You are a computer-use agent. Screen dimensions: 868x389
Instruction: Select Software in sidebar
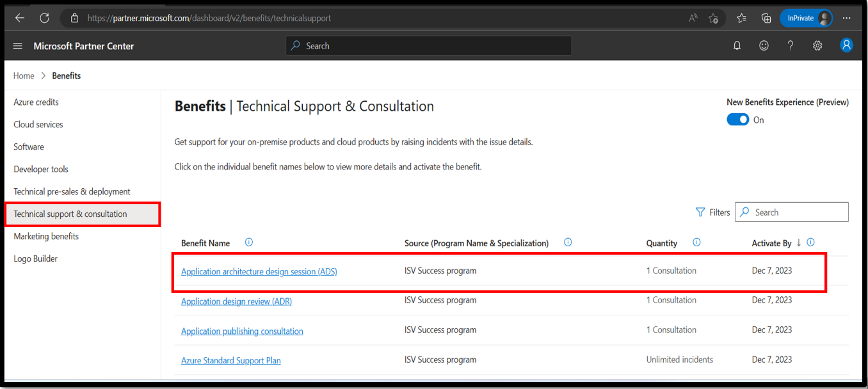pyautogui.click(x=29, y=147)
